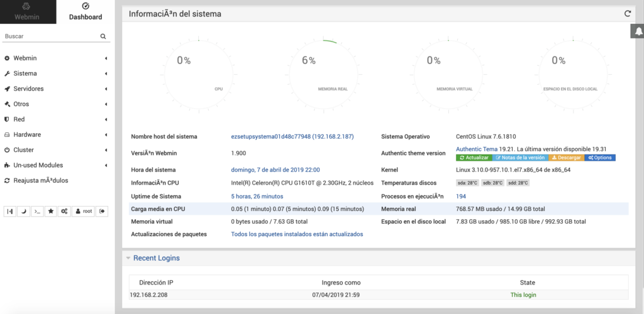The height and width of the screenshot is (314, 644).
Task: Click the rocket icon next to Servidores
Action: coord(6,89)
